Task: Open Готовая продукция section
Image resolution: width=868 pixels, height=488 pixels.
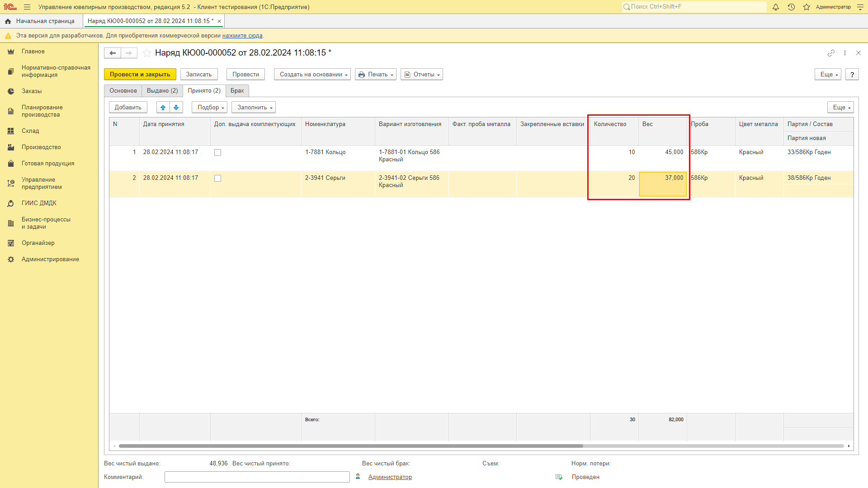Action: click(48, 164)
